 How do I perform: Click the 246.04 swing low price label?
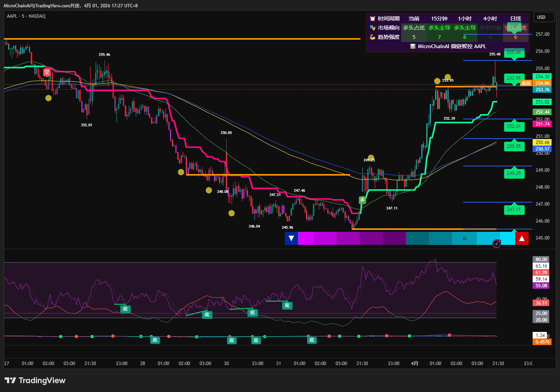[x=254, y=226]
